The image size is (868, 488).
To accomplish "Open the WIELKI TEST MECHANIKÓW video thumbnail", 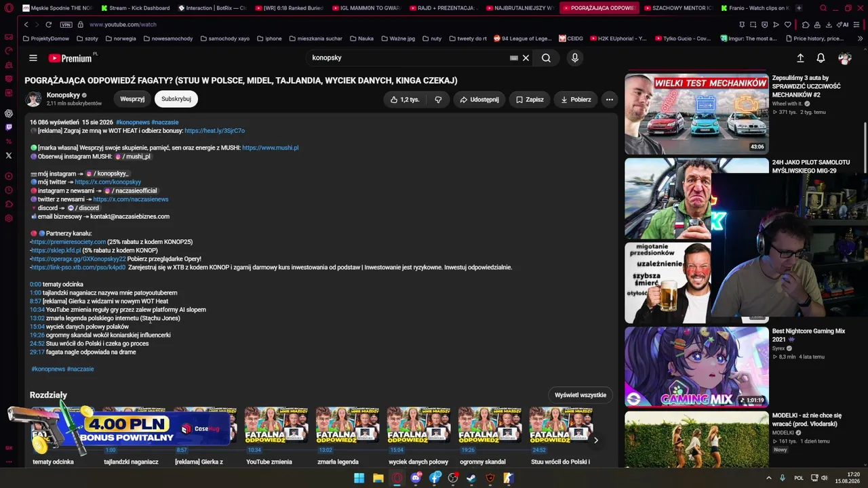I will point(696,114).
